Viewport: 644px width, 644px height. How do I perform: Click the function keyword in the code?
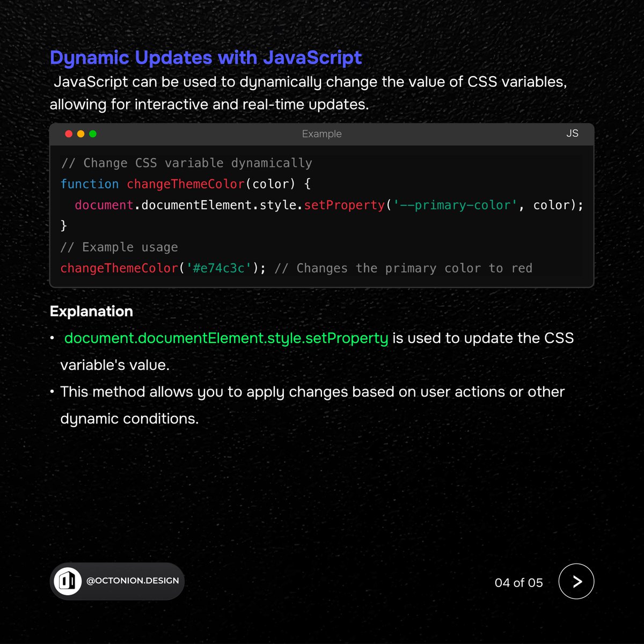[90, 184]
